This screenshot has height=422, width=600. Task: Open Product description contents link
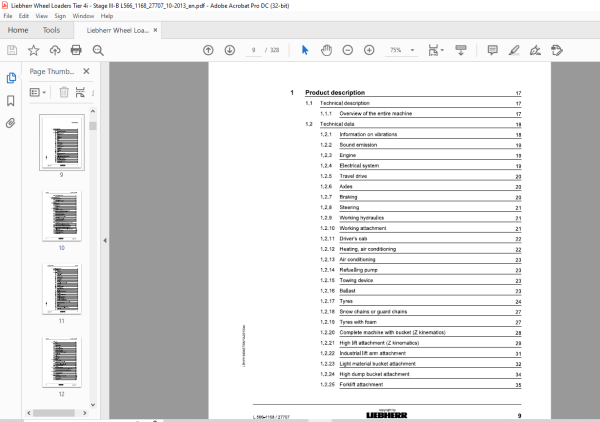pos(335,93)
